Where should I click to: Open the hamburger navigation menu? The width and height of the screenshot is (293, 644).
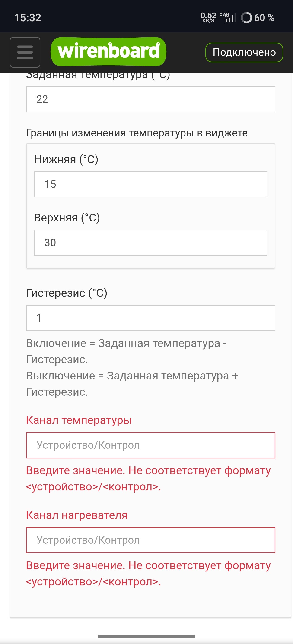pyautogui.click(x=25, y=52)
